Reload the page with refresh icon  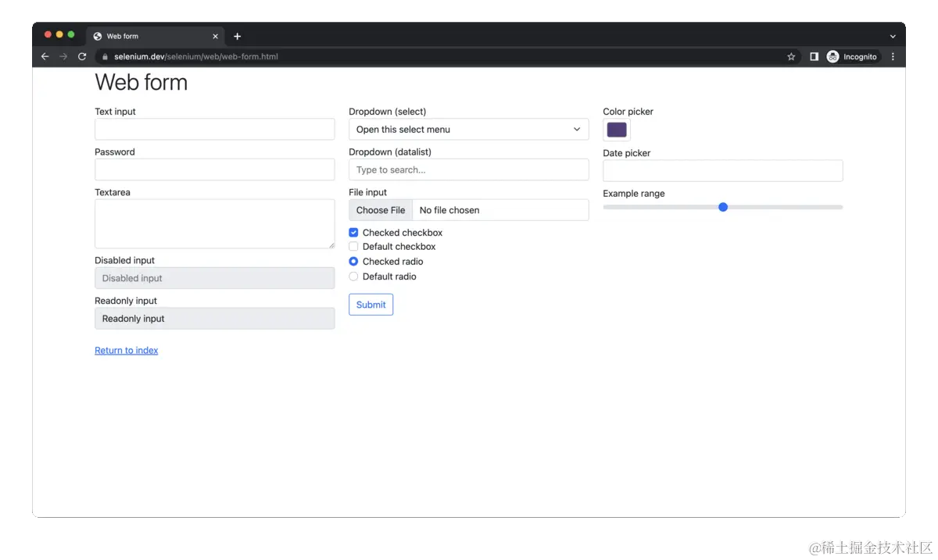click(82, 56)
